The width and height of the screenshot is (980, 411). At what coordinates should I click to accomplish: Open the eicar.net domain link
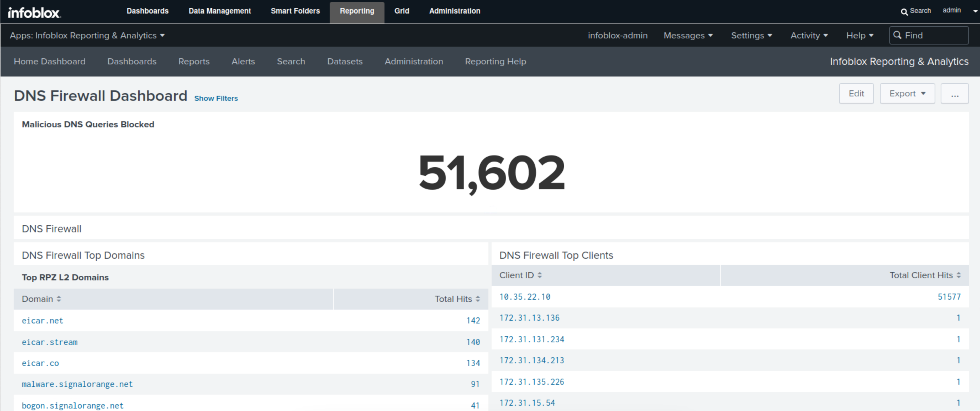[x=42, y=321]
